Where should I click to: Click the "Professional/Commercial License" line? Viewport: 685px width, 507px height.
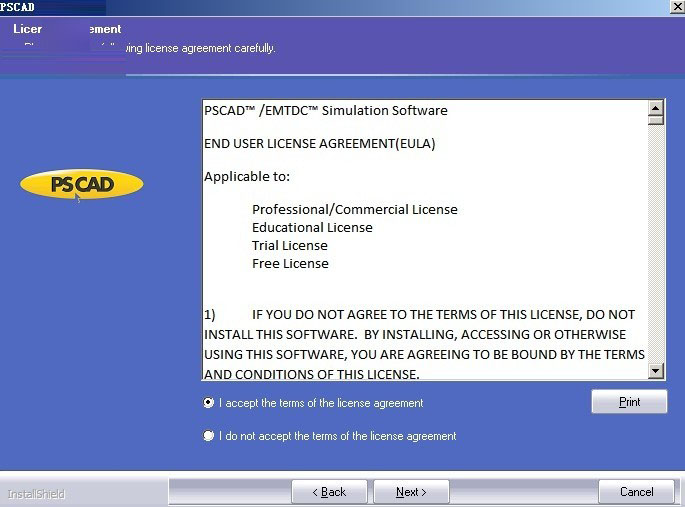(x=354, y=209)
